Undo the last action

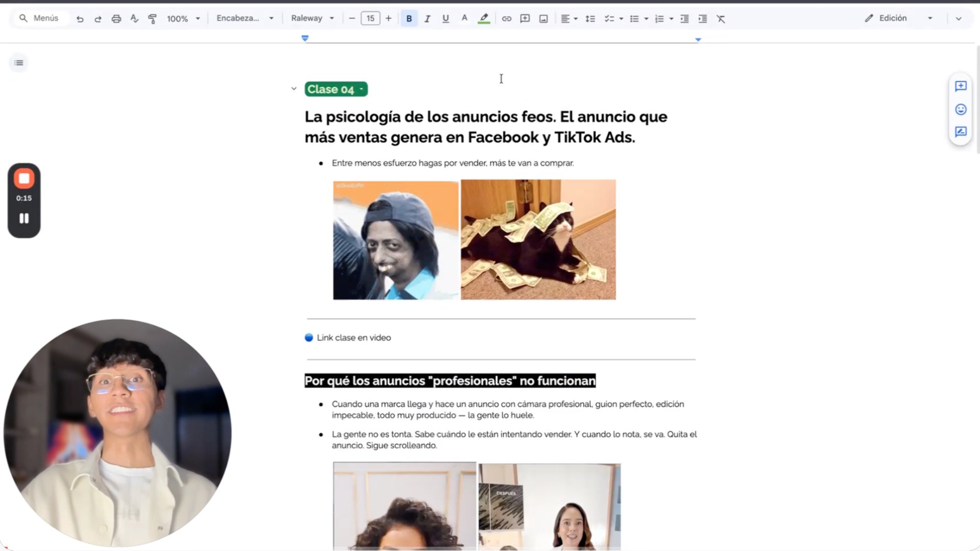(80, 19)
